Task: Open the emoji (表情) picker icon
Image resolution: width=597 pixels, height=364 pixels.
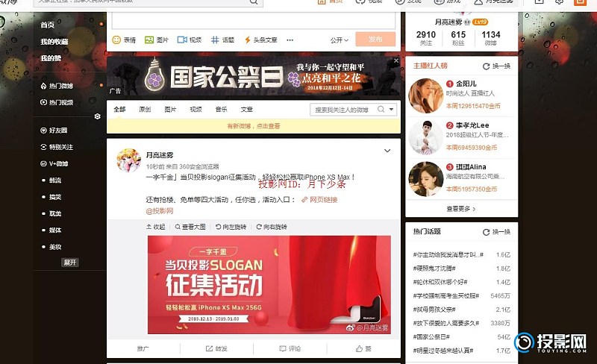Action: (x=116, y=40)
